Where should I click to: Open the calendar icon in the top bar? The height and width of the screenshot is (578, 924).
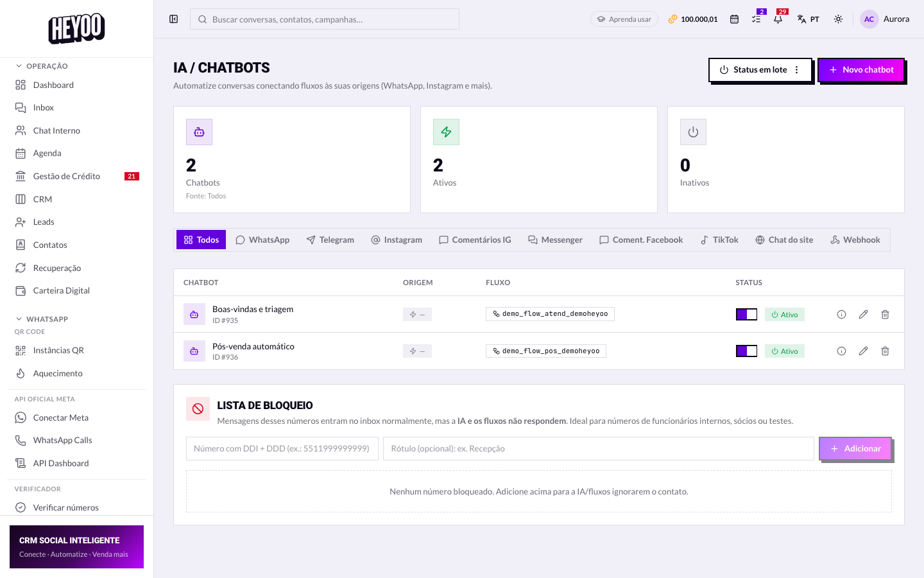pos(734,19)
